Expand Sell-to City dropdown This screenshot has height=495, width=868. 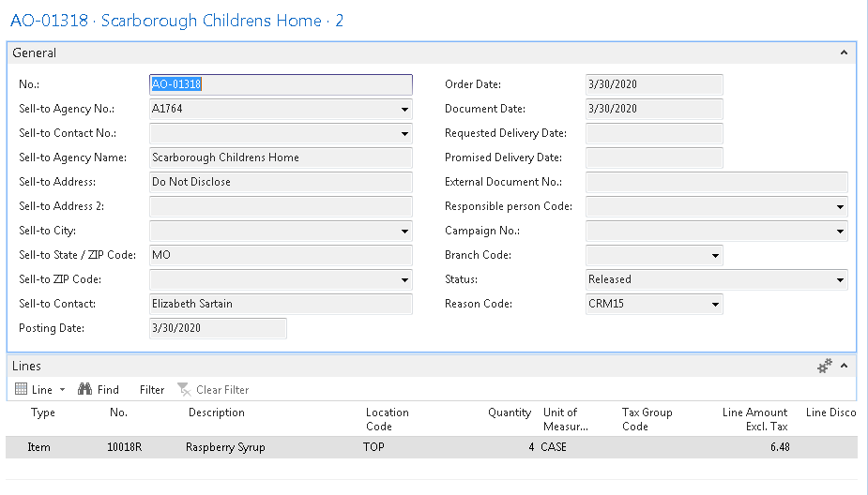tap(404, 231)
